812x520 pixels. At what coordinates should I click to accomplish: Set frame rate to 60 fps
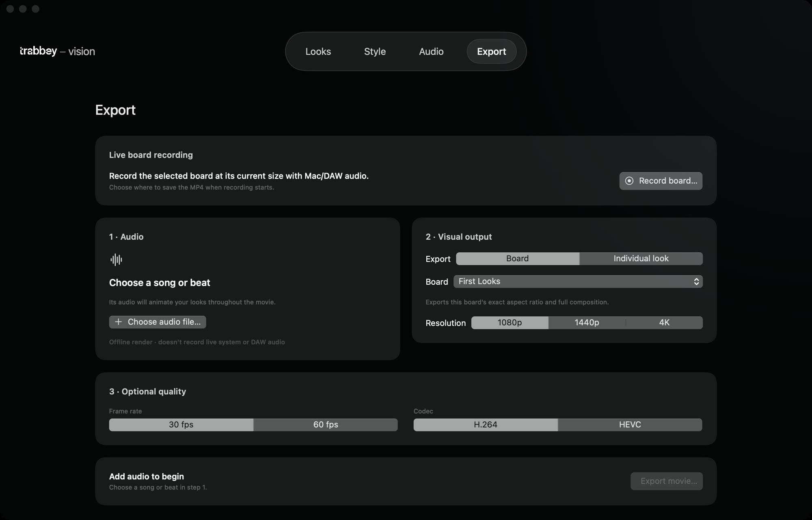(326, 425)
